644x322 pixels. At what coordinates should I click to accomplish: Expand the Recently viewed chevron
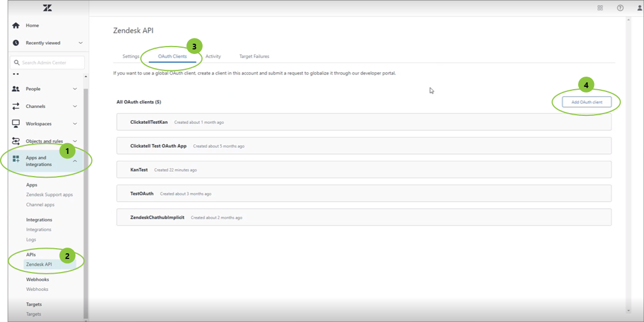pyautogui.click(x=81, y=43)
